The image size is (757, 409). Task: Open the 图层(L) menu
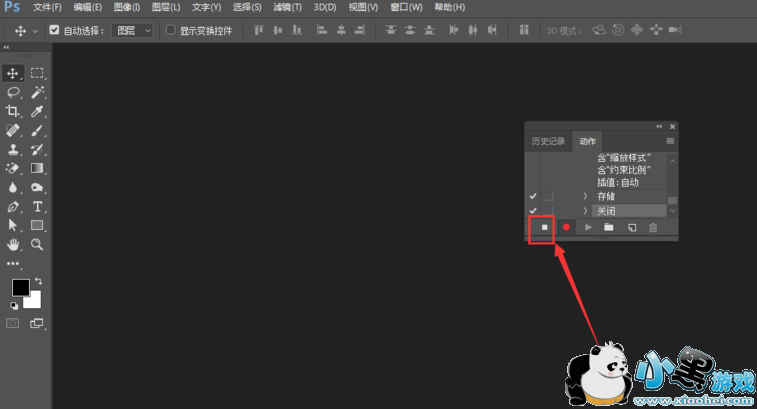coord(166,7)
